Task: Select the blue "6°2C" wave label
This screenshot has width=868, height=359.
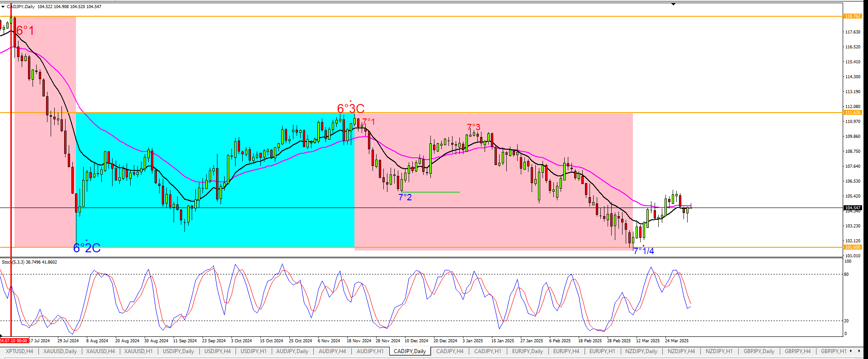Action: click(87, 248)
